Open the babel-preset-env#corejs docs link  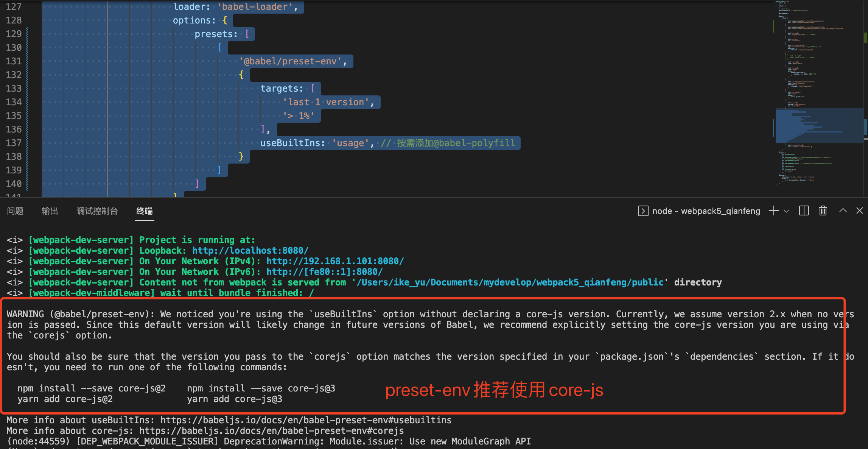(271, 431)
